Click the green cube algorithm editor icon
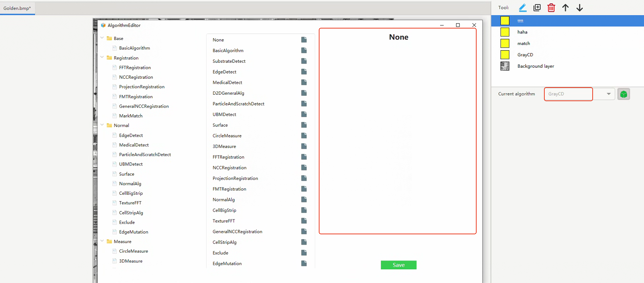 623,94
